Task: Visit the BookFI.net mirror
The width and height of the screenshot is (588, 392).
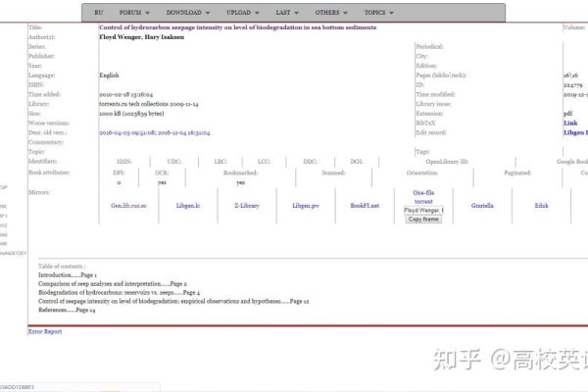Action: click(365, 206)
